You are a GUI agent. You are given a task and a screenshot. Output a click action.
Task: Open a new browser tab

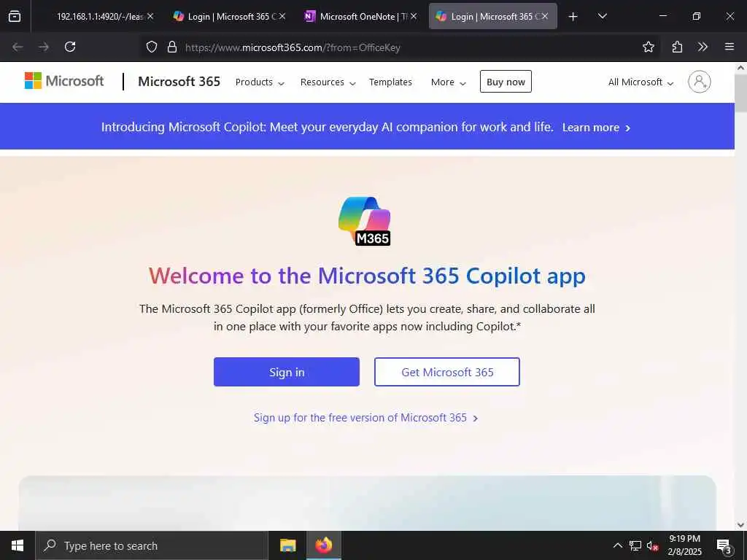pyautogui.click(x=573, y=17)
